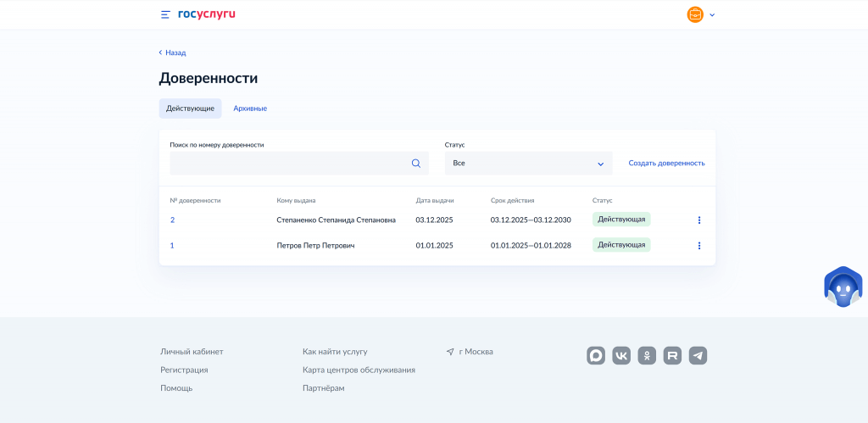This screenshot has height=423, width=868.
Task: Click issue date 03.12.2025
Action: 435,220
